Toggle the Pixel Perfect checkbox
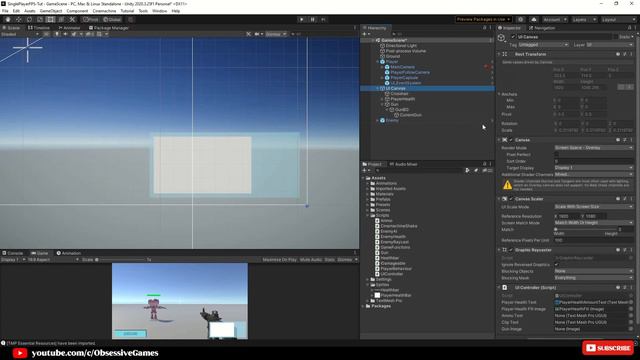Screen dimensions: 640x360 tap(556, 155)
